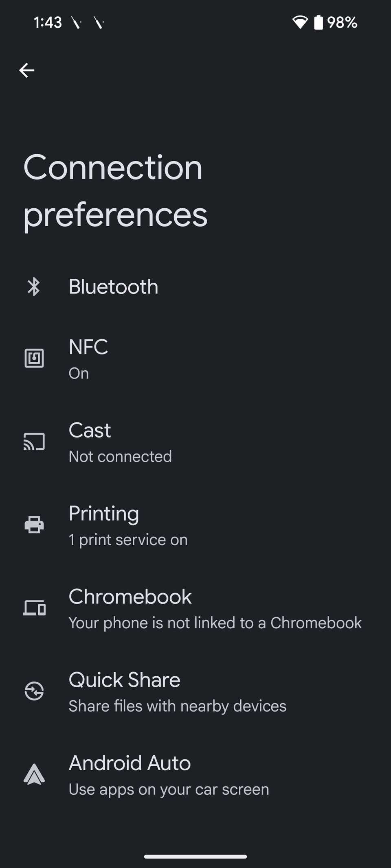Tap the Wi-Fi status bar icon
This screenshot has height=868, width=391.
[300, 22]
